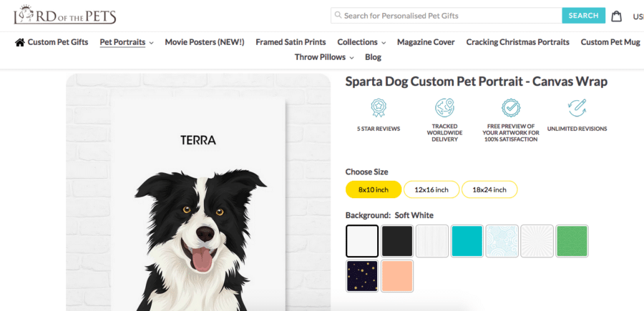
Task: Expand the Pet Portraits dropdown menu
Action: tap(127, 42)
